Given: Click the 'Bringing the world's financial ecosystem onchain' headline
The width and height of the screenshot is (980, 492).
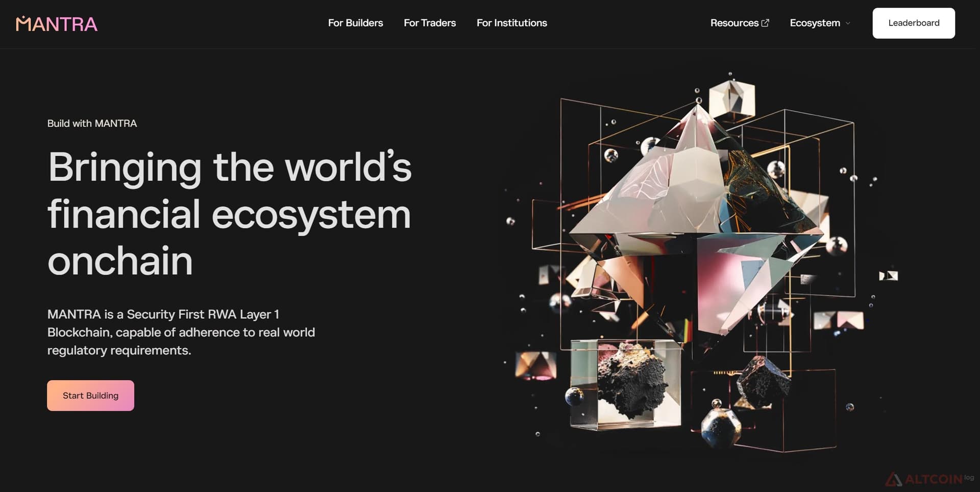Looking at the screenshot, I should pyautogui.click(x=230, y=214).
